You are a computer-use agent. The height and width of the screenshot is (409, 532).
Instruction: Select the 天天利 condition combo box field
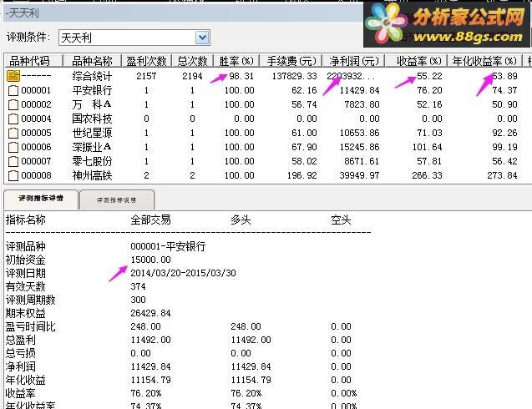[134, 38]
